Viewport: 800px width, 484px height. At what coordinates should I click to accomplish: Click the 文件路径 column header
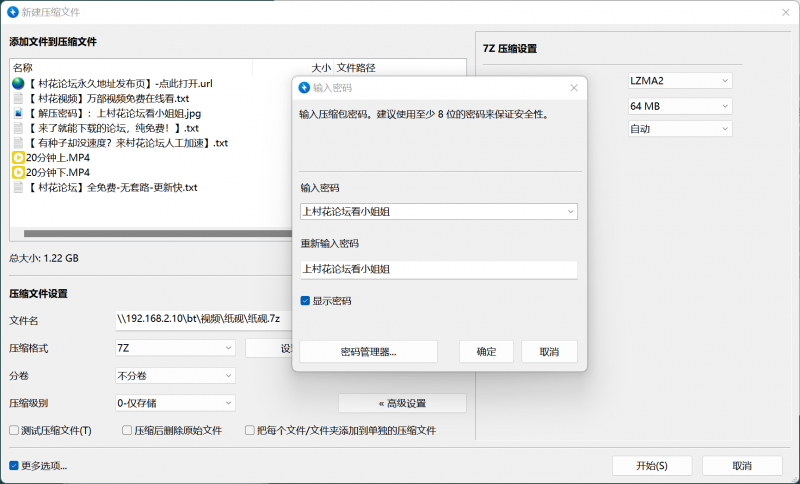[x=356, y=68]
